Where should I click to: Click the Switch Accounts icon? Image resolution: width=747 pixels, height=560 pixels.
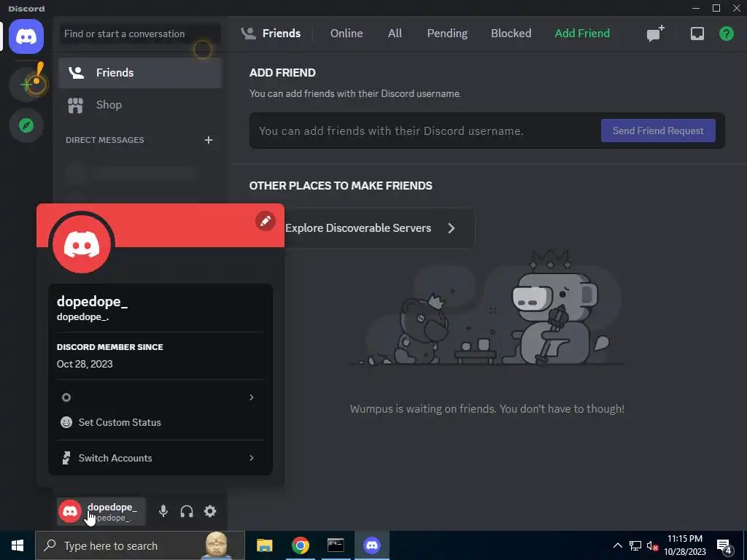66,458
